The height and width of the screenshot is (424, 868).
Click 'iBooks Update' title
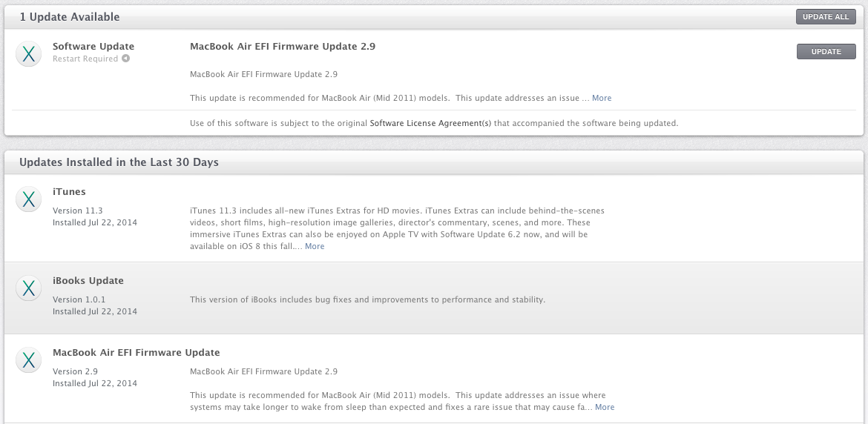(88, 281)
